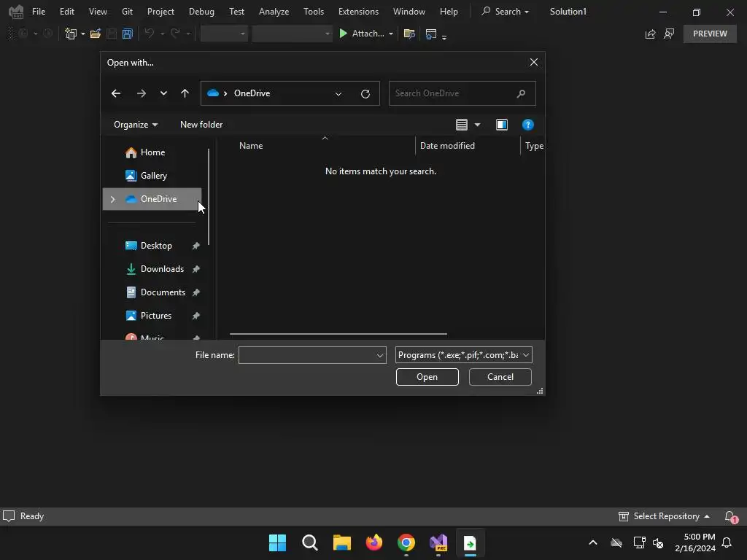Select OneDrive in navigation pane
Viewport: 747px width, 560px height.
152,199
